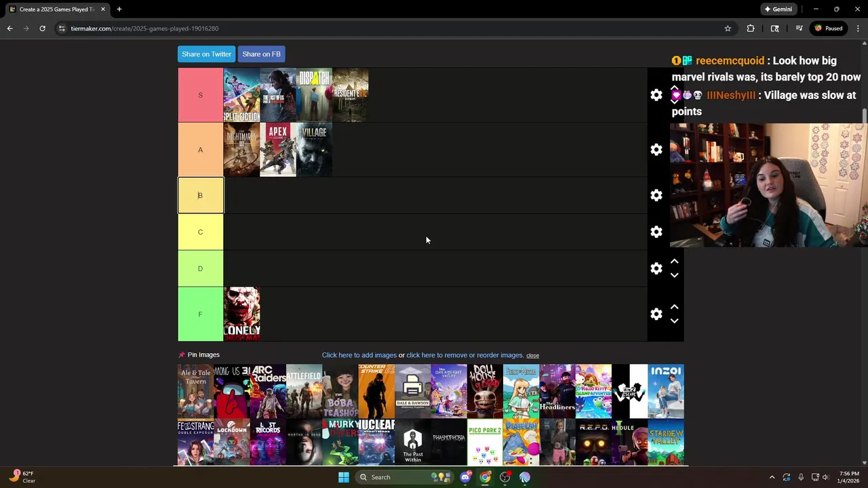Screen dimensions: 868x488
Task: Show hidden system tray icons
Action: coord(772,477)
